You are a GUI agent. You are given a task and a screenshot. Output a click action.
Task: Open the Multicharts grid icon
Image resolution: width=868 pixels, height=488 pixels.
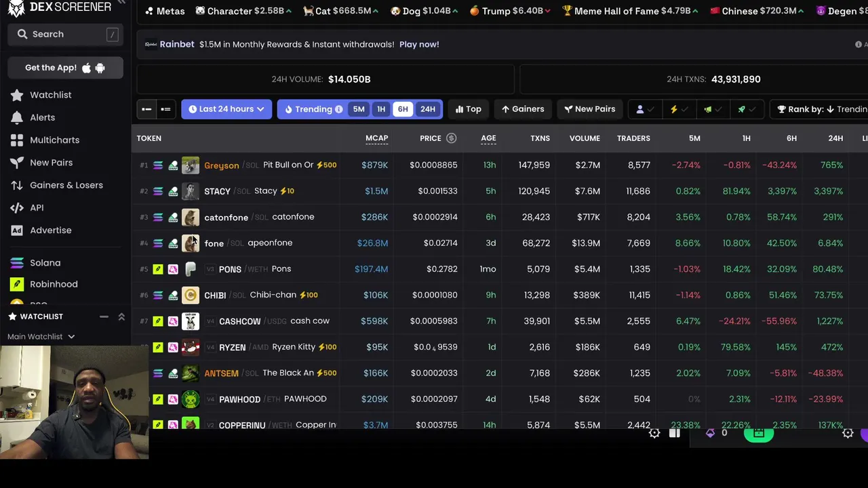click(x=17, y=140)
